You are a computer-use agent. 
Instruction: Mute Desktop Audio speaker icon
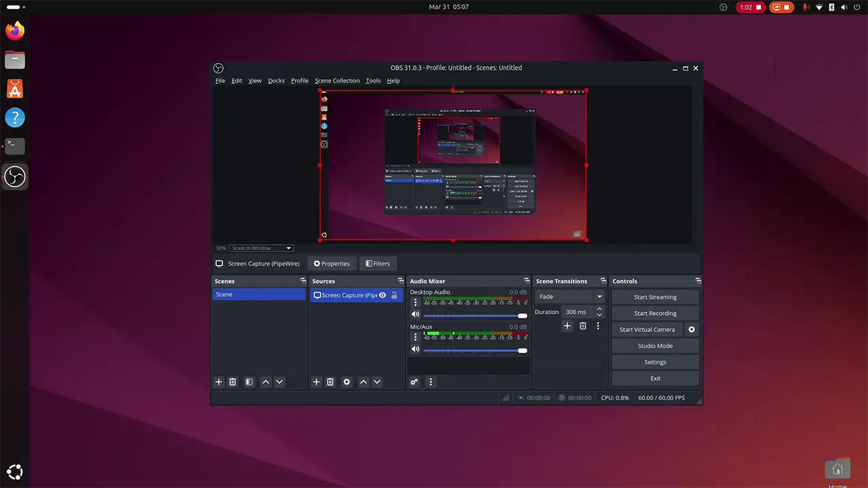[x=416, y=314]
